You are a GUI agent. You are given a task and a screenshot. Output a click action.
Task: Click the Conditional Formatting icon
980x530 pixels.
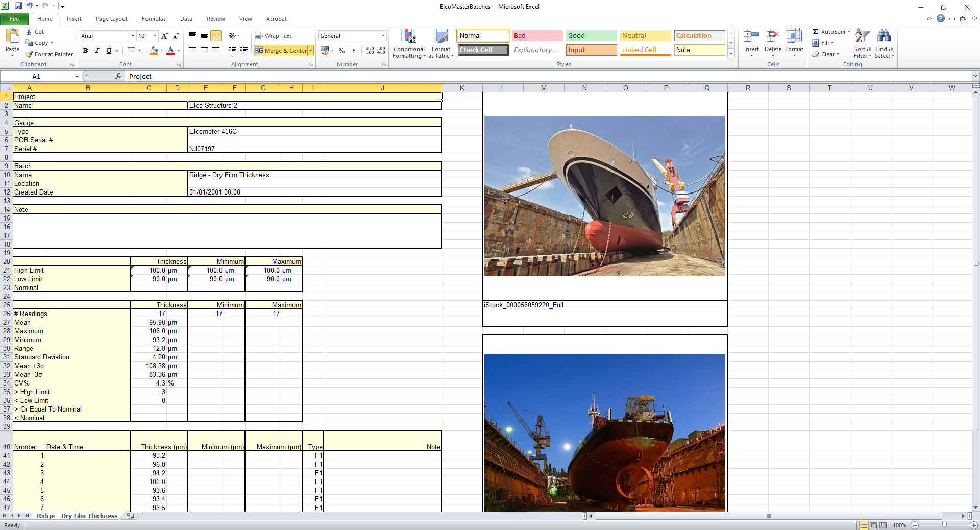point(408,37)
